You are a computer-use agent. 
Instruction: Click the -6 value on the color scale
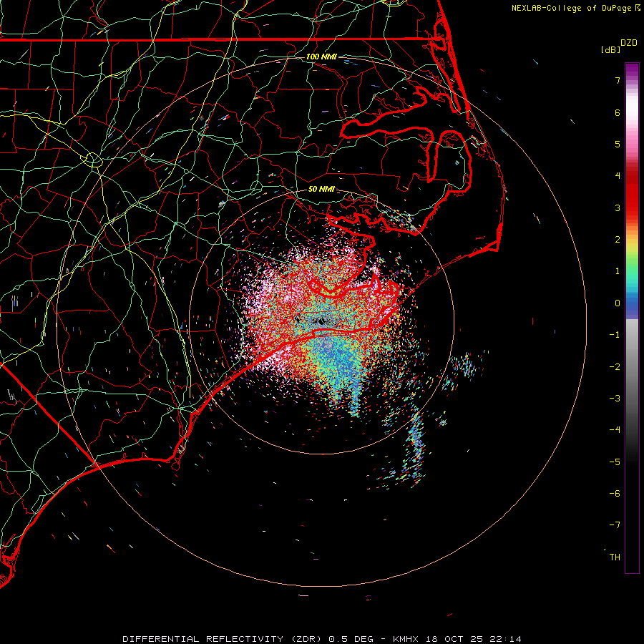tap(615, 494)
